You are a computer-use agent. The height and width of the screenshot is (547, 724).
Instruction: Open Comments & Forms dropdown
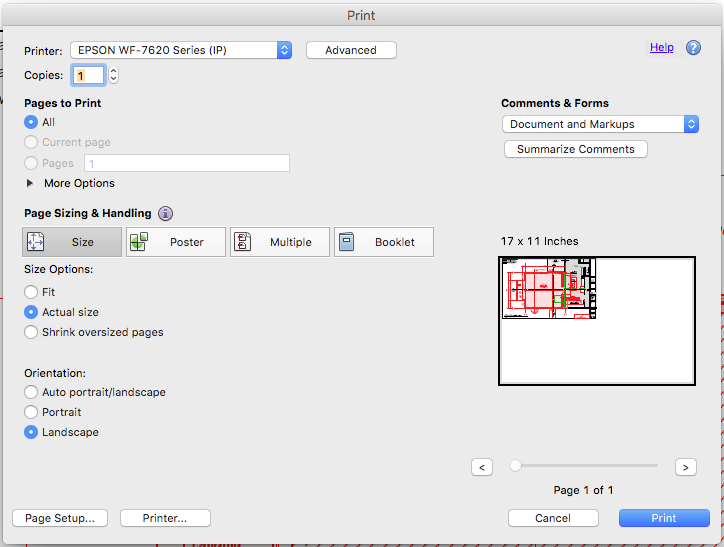tap(600, 124)
